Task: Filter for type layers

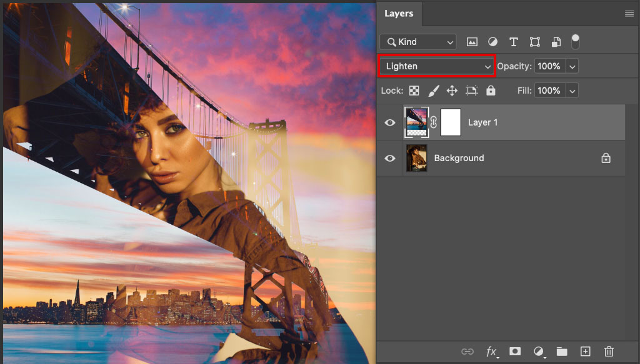Action: click(x=514, y=41)
